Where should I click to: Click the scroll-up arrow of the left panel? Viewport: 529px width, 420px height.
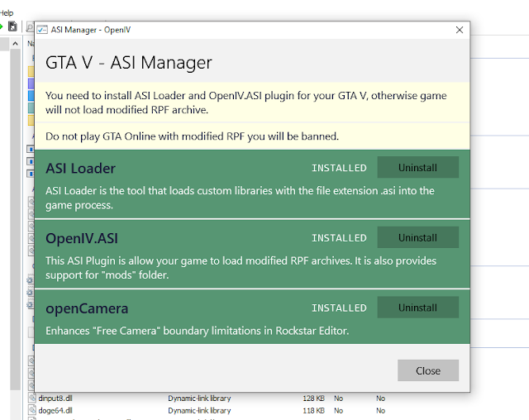click(15, 44)
